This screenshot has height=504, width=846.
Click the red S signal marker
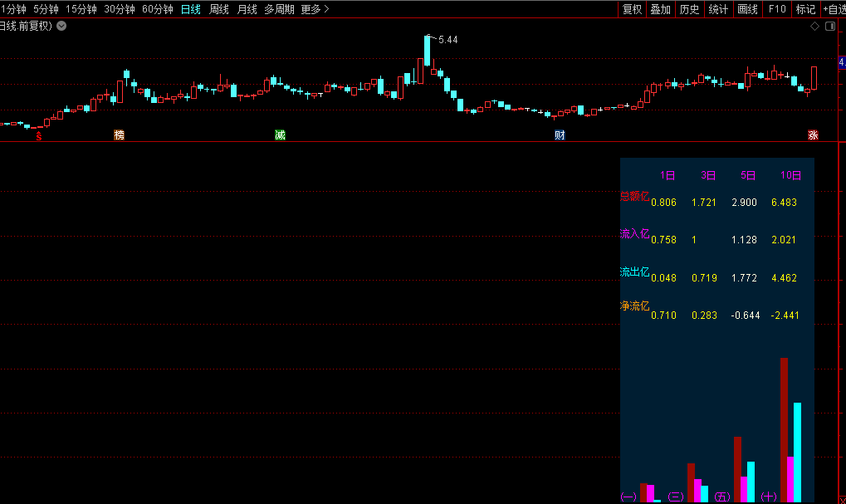[37, 135]
